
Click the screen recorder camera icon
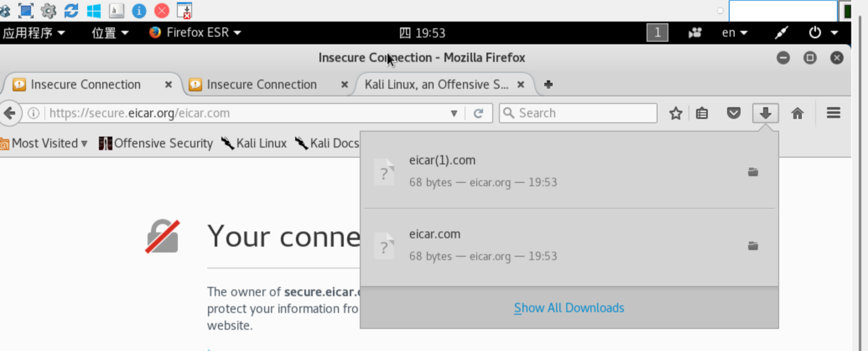point(695,33)
